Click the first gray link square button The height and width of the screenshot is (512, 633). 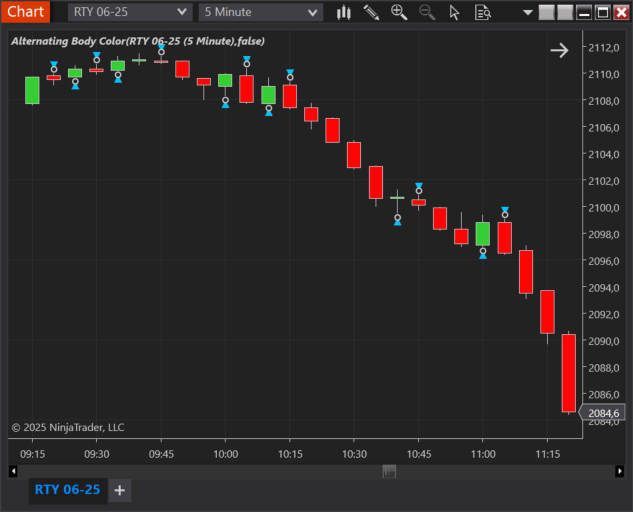(547, 13)
